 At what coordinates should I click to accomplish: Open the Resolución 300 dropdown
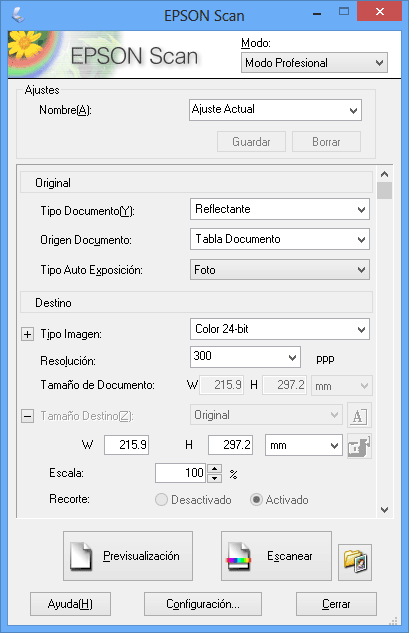point(245,357)
